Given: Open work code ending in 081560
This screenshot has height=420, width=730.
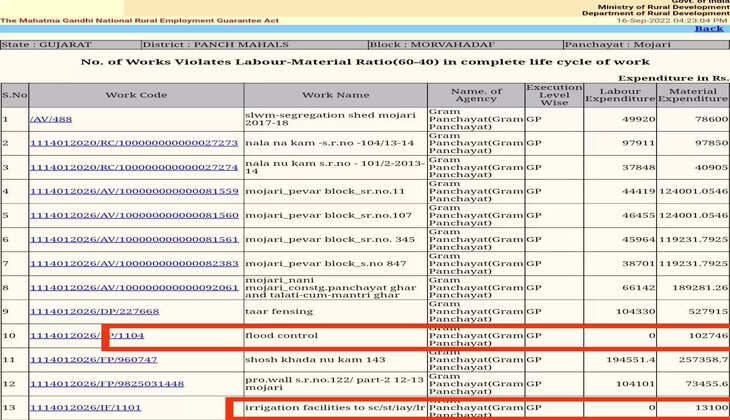Looking at the screenshot, I should [133, 215].
